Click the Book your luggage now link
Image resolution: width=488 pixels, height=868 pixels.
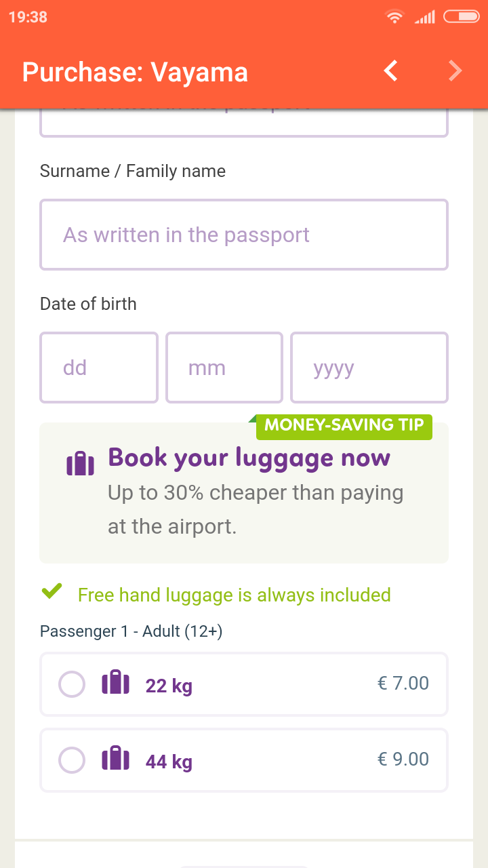point(249,457)
